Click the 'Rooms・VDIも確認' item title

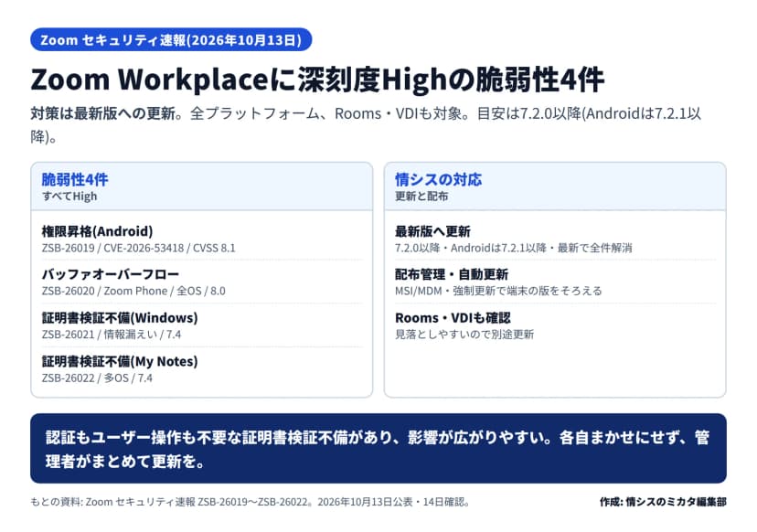453,318
